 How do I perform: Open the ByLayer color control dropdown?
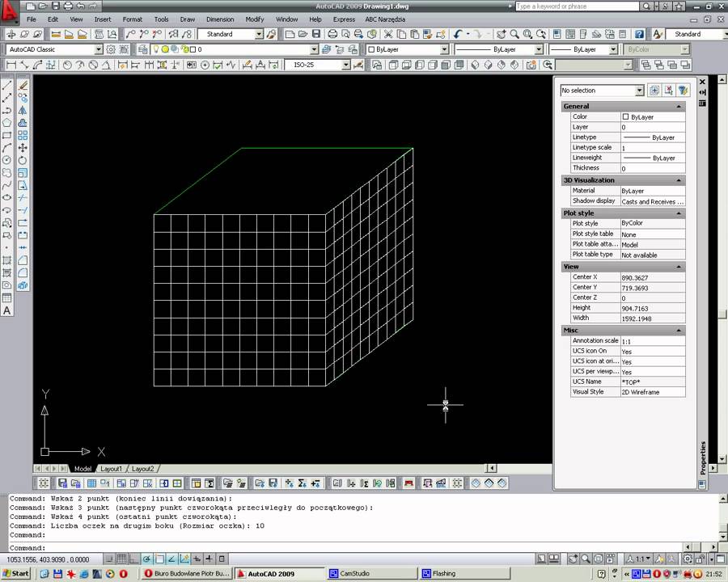[x=444, y=49]
